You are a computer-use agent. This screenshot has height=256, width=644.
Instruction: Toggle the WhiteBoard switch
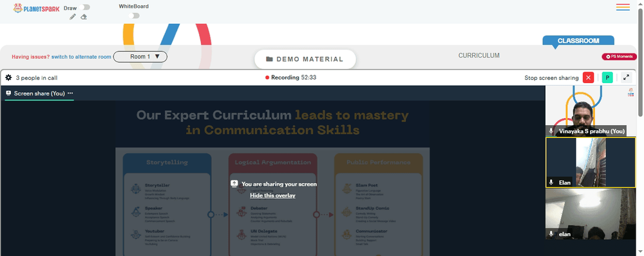coord(134,15)
